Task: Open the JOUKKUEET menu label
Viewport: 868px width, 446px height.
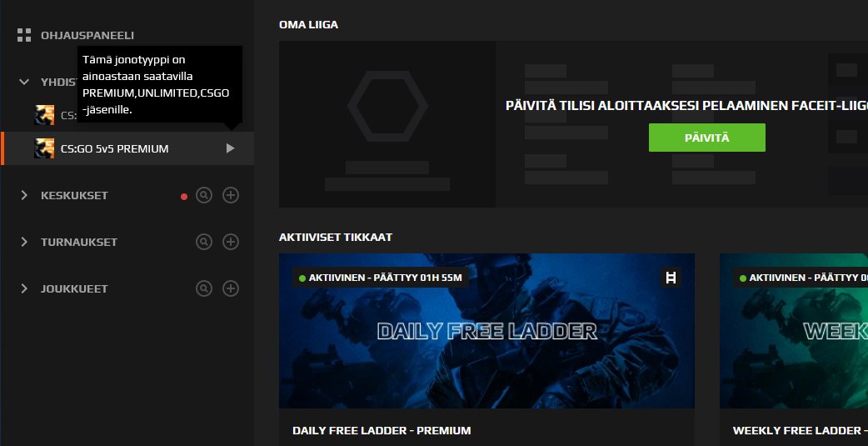Action: [x=74, y=288]
